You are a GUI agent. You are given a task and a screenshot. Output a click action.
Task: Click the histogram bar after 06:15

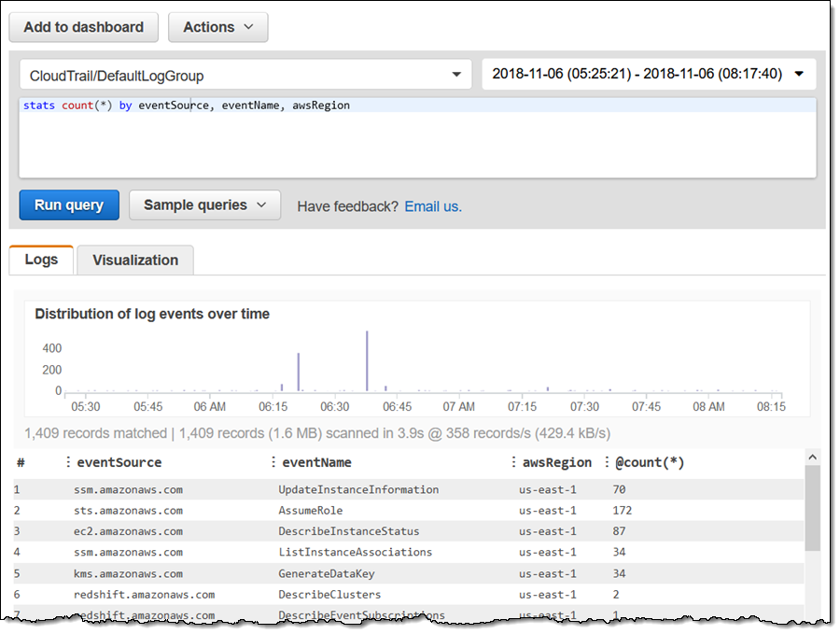(x=298, y=372)
